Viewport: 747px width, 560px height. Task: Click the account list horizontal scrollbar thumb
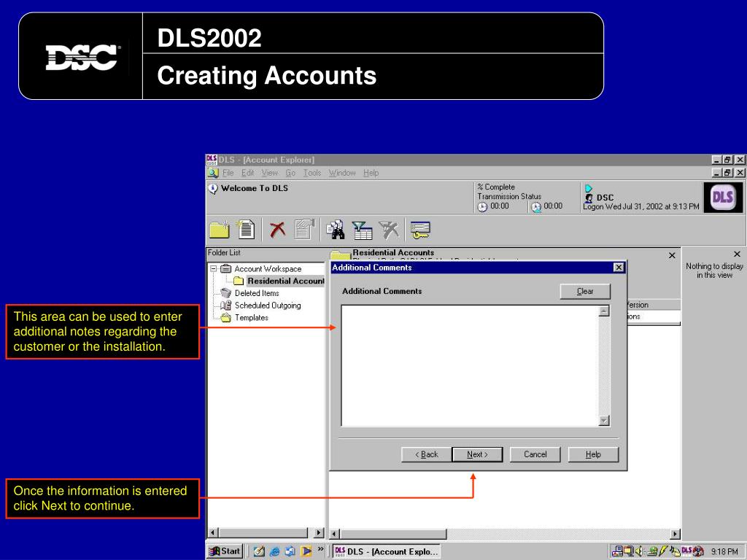click(x=393, y=534)
